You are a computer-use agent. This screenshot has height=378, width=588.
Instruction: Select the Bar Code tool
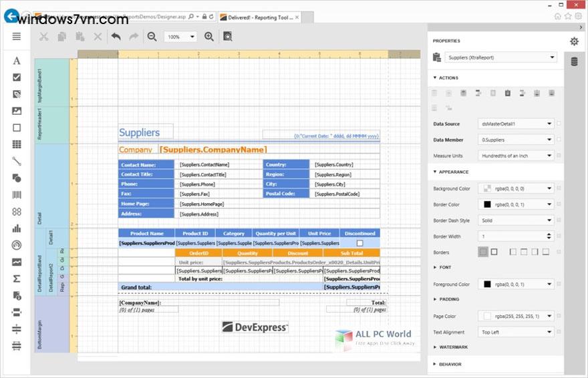coord(17,195)
